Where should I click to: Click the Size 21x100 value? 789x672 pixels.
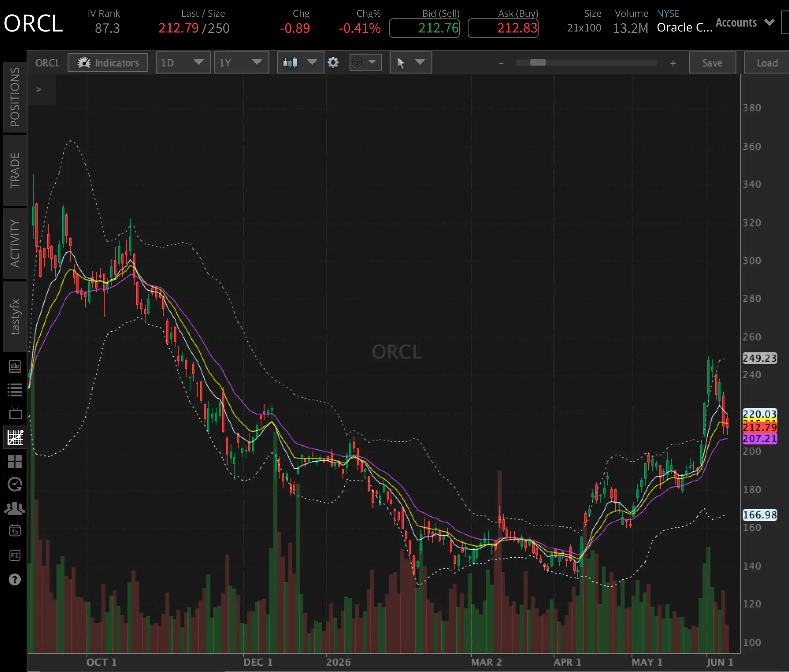pos(584,28)
